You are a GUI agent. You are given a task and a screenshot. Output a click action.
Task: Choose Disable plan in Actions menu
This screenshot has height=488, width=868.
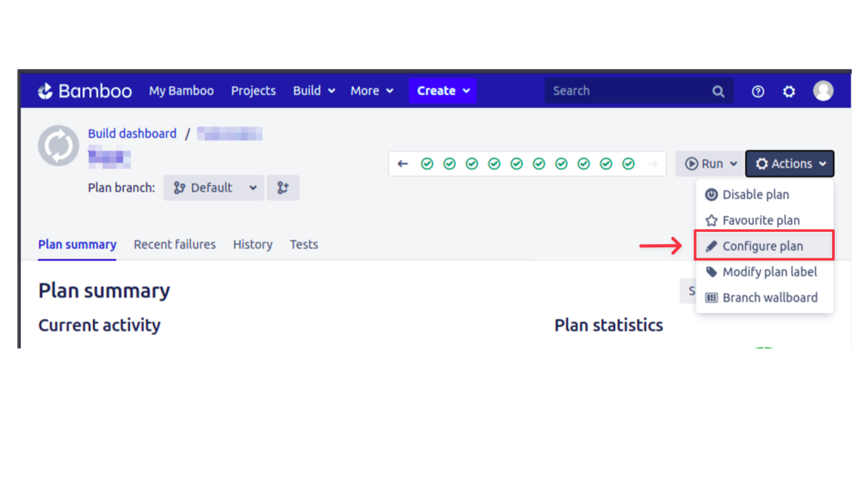tap(755, 195)
